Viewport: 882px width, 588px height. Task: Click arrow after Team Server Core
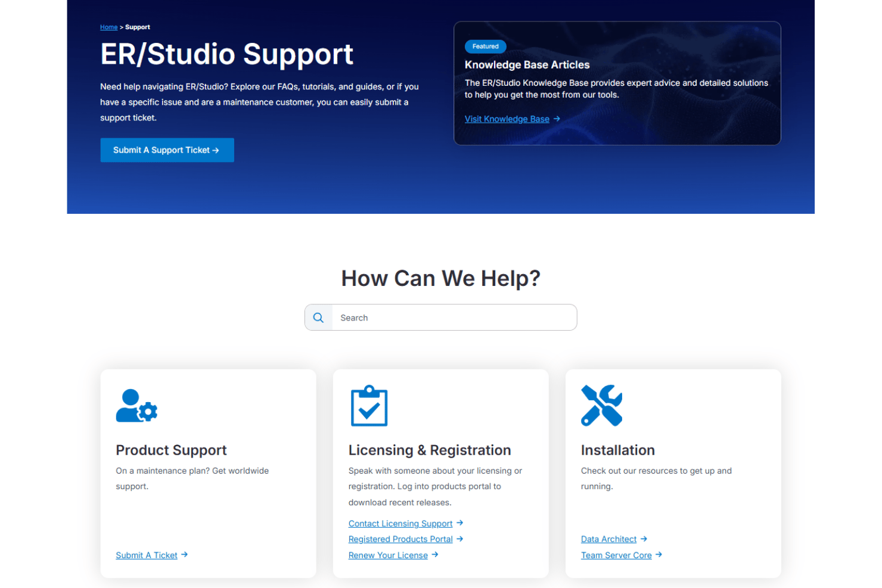[x=659, y=554]
